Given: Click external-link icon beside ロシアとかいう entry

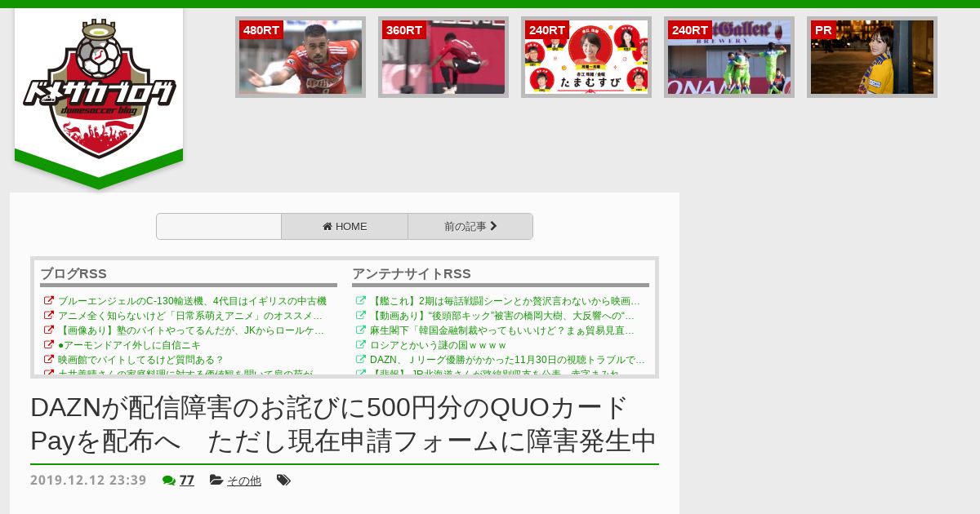Looking at the screenshot, I should [361, 345].
